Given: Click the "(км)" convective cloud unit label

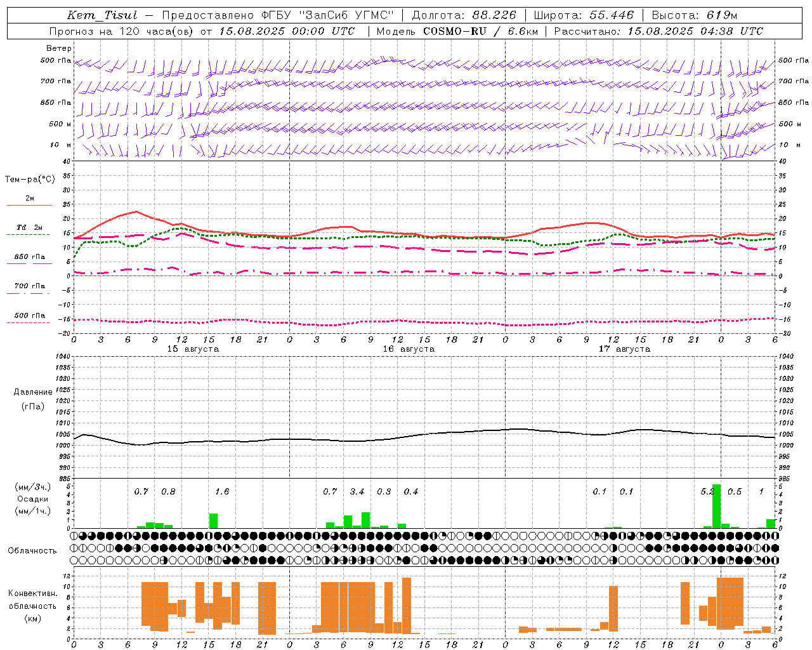Looking at the screenshot, I should click(x=32, y=618).
